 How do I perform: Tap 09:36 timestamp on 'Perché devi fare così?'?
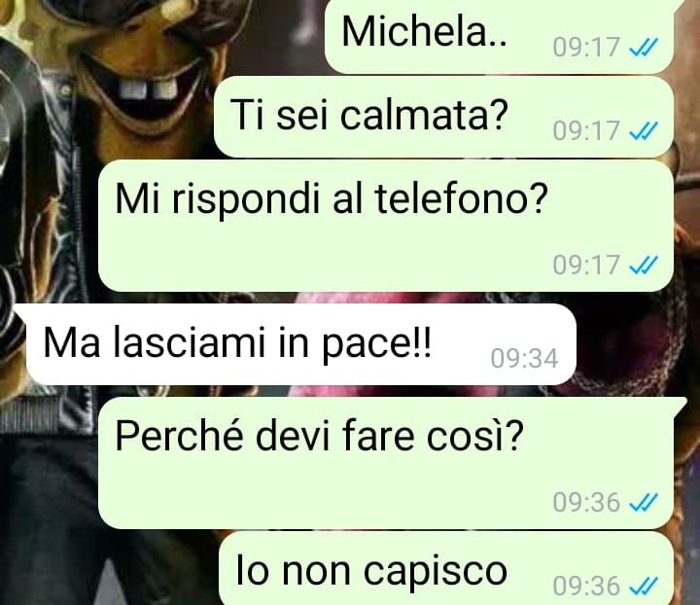click(586, 502)
